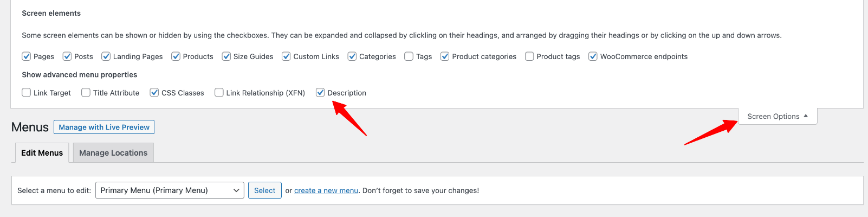Toggle WooCommerce endpoints checkbox
This screenshot has width=868, height=217.
click(593, 56)
